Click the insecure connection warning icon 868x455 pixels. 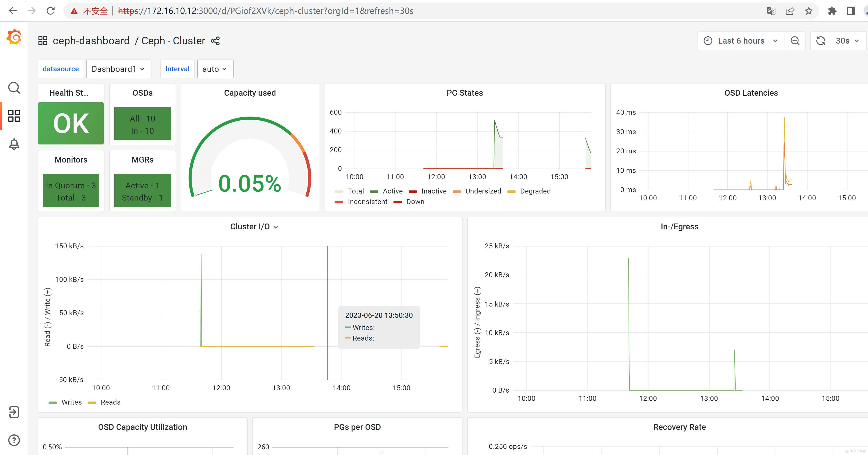(x=74, y=11)
